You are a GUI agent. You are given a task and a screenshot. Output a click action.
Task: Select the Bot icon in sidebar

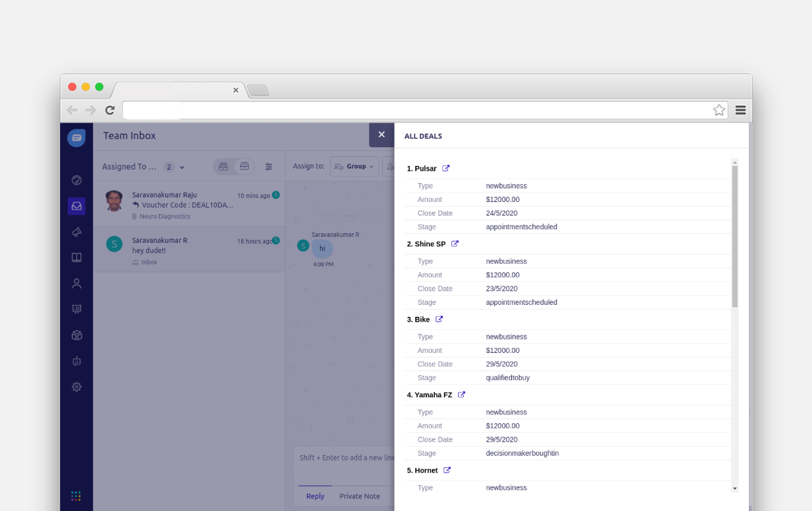coord(76,361)
